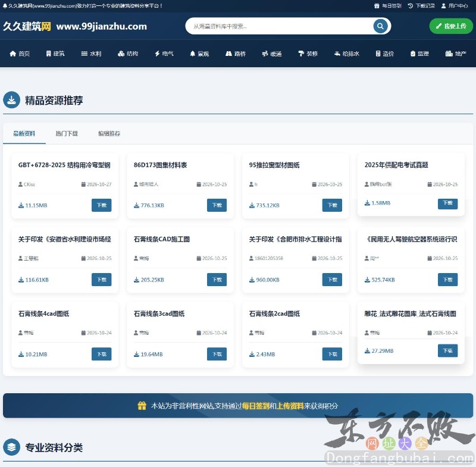Switch to the 编辑推荐 tab
The height and width of the screenshot is (467, 476).
pyautogui.click(x=109, y=133)
